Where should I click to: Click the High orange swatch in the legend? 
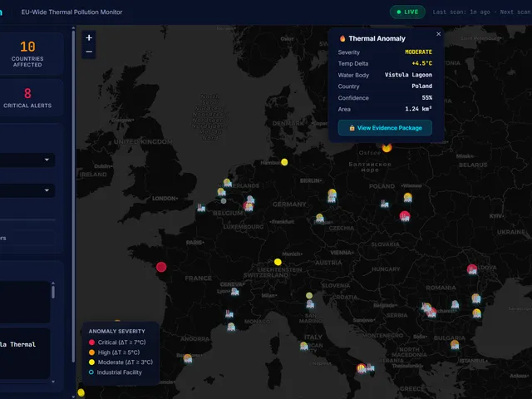91,352
